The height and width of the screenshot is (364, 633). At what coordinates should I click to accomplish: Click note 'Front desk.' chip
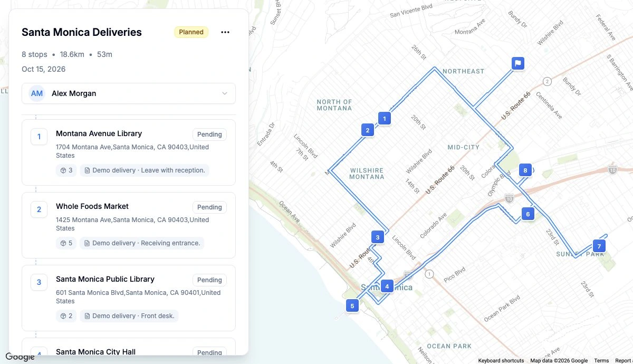coord(129,316)
